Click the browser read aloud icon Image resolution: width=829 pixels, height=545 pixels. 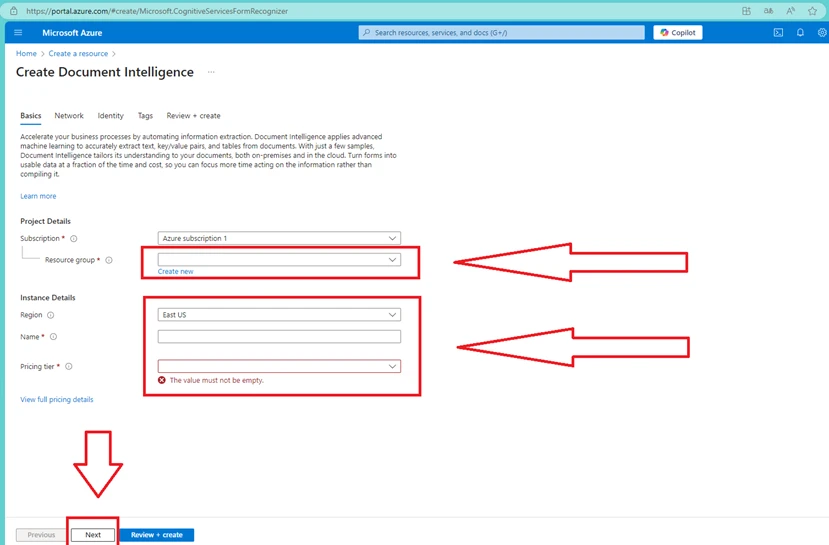[790, 11]
